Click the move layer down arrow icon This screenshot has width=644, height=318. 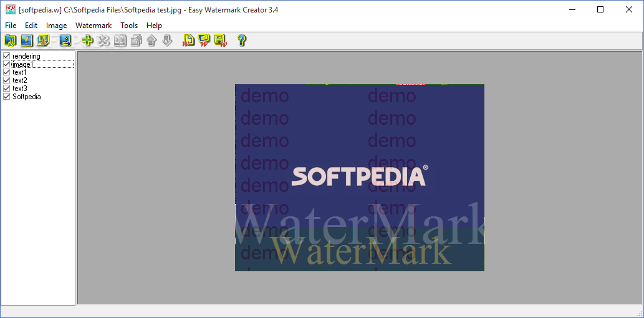coord(166,41)
